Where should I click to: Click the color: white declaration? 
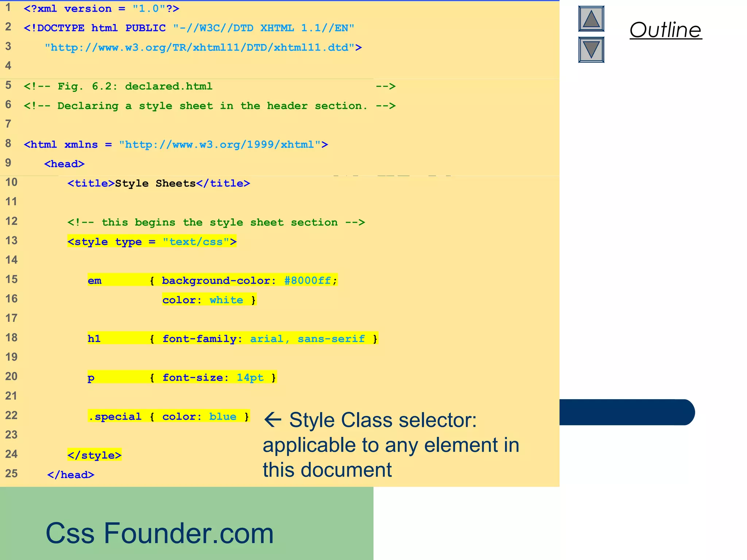click(x=209, y=300)
